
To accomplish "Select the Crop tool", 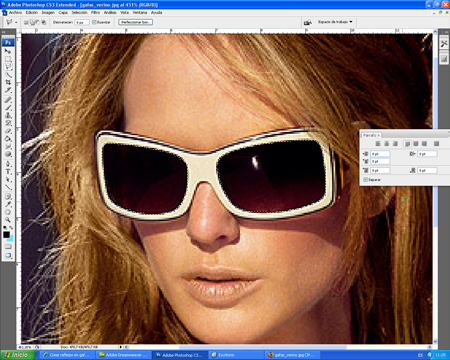I will point(8,82).
